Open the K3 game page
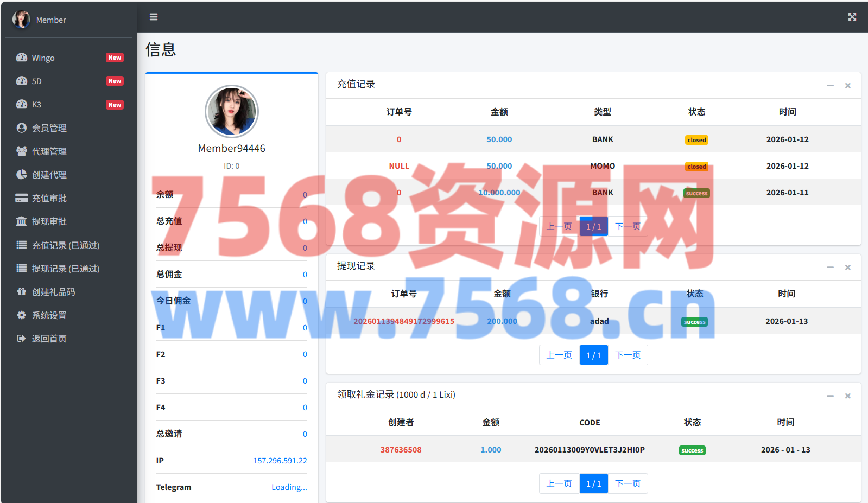 tap(37, 105)
